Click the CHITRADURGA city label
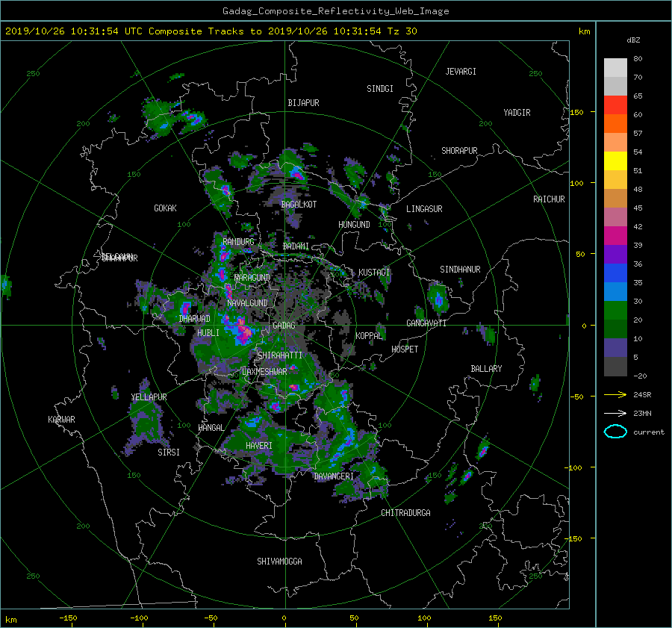This screenshot has width=672, height=628. click(406, 513)
